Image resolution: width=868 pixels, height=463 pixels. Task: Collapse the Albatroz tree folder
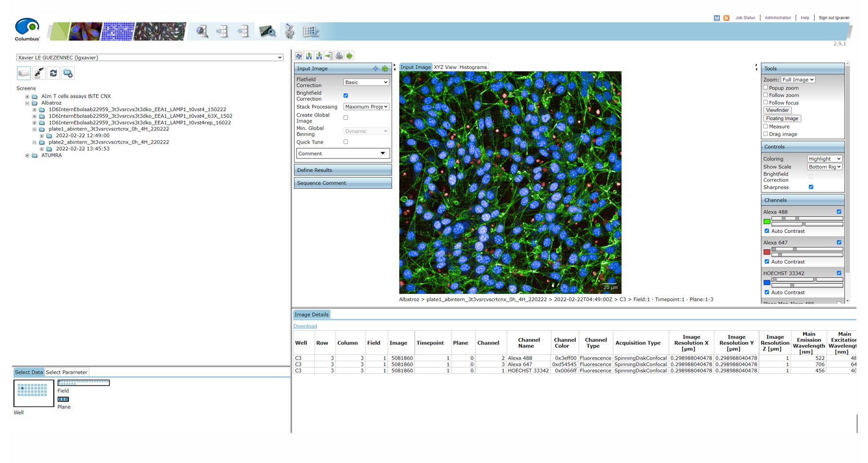pyautogui.click(x=27, y=103)
